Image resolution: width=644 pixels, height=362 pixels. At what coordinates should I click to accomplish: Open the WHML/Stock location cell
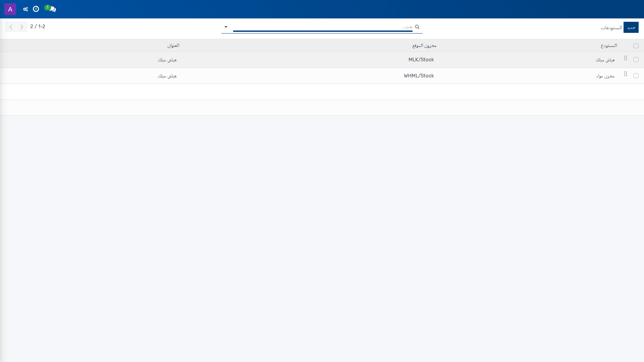click(419, 76)
